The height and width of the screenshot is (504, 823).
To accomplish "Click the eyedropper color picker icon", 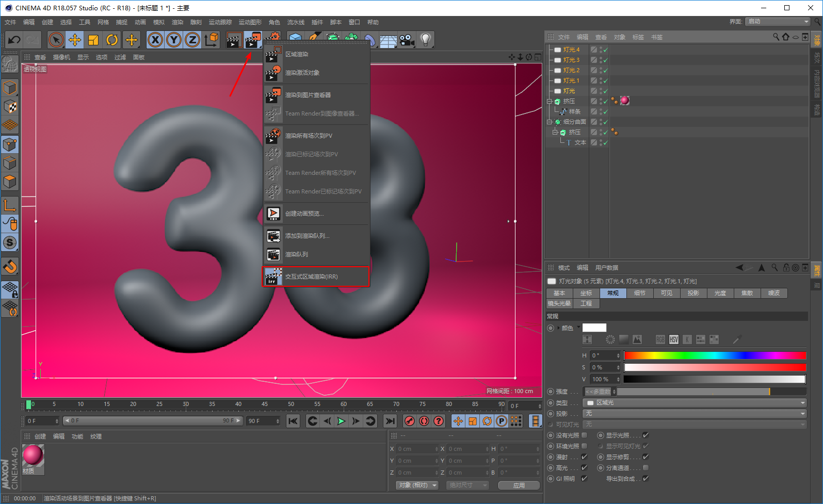I will pyautogui.click(x=737, y=339).
